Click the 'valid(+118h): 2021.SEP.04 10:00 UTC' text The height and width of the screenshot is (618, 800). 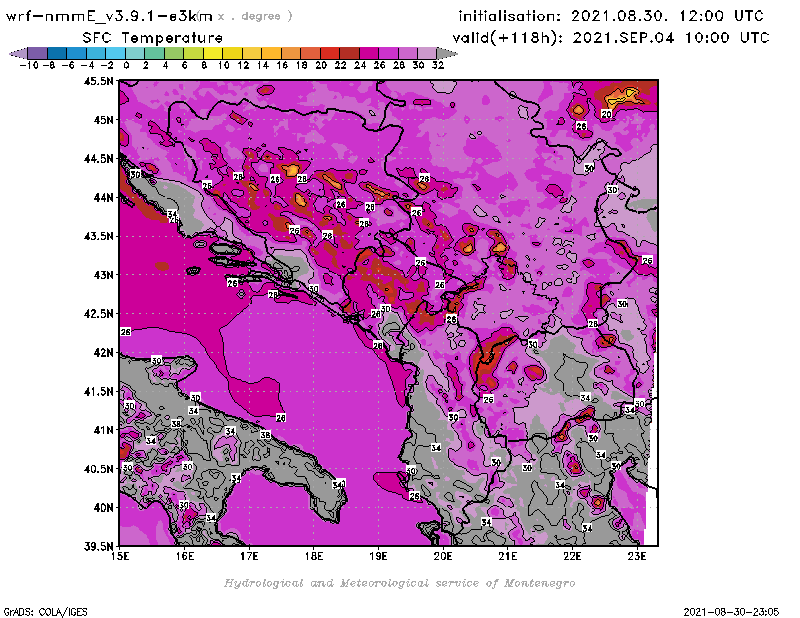point(611,38)
